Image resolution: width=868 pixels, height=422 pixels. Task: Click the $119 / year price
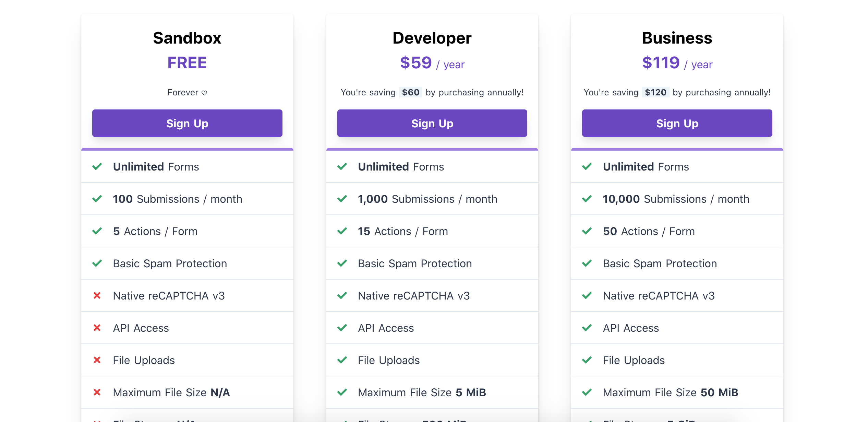pyautogui.click(x=677, y=63)
